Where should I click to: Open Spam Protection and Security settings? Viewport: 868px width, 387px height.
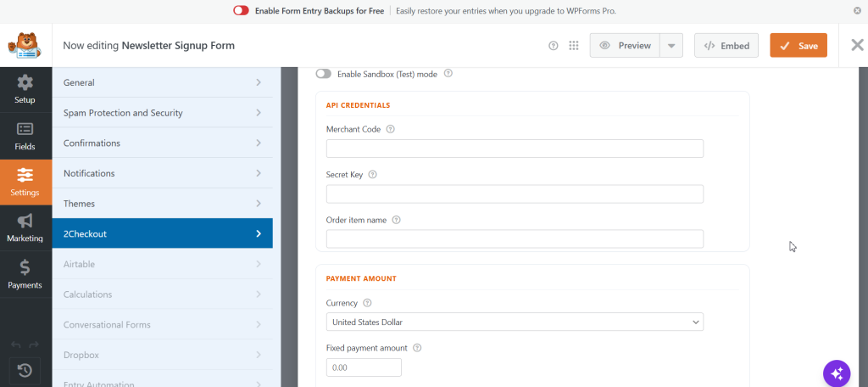click(162, 113)
